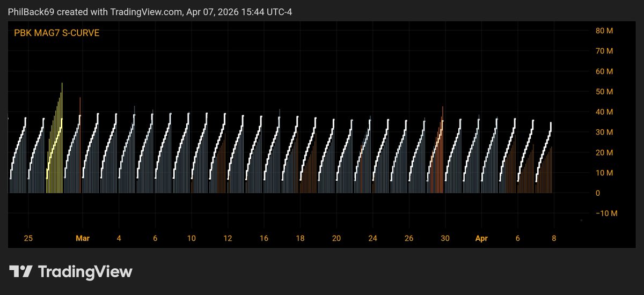Click the date label 18 on time axis
Image resolution: width=644 pixels, height=295 pixels.
300,238
